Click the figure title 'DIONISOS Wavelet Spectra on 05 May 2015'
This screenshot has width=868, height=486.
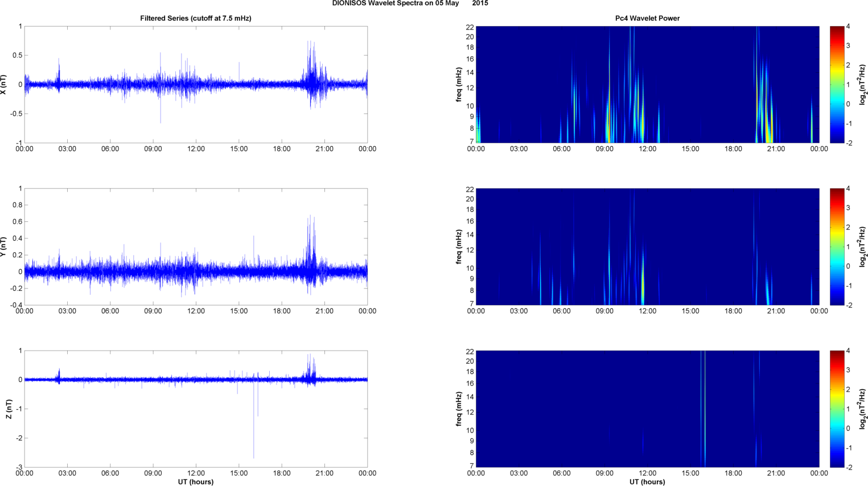(x=410, y=3)
